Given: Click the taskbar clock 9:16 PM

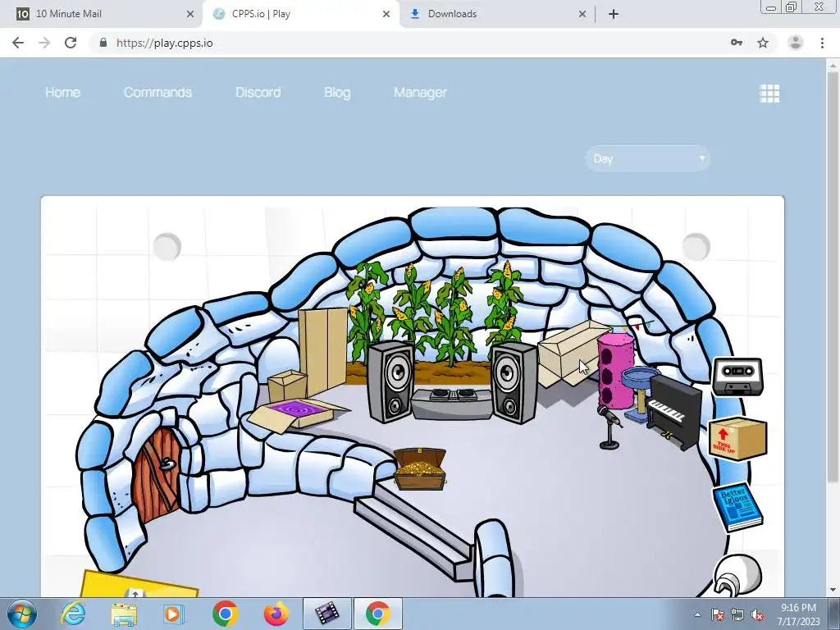Looking at the screenshot, I should click(x=798, y=614).
